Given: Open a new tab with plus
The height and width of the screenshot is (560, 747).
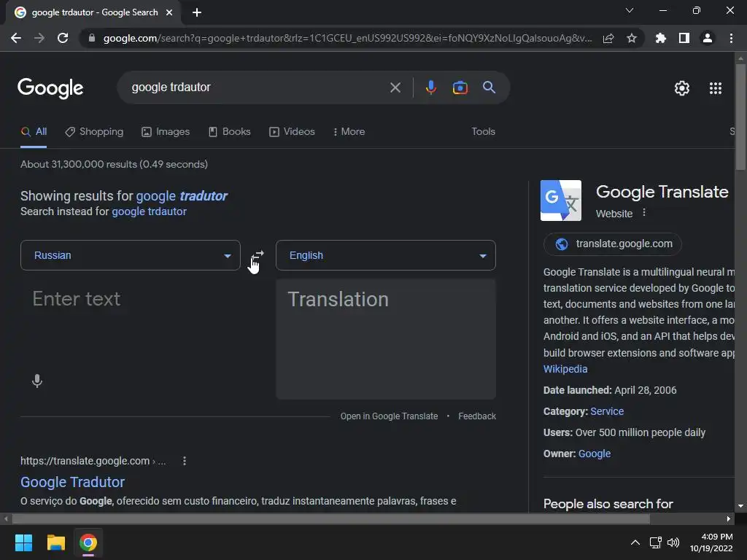Looking at the screenshot, I should [197, 12].
